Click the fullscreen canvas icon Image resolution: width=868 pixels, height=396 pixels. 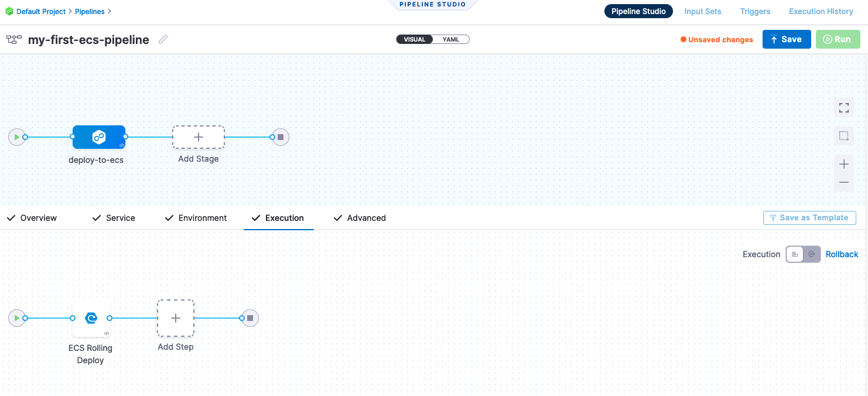click(843, 108)
